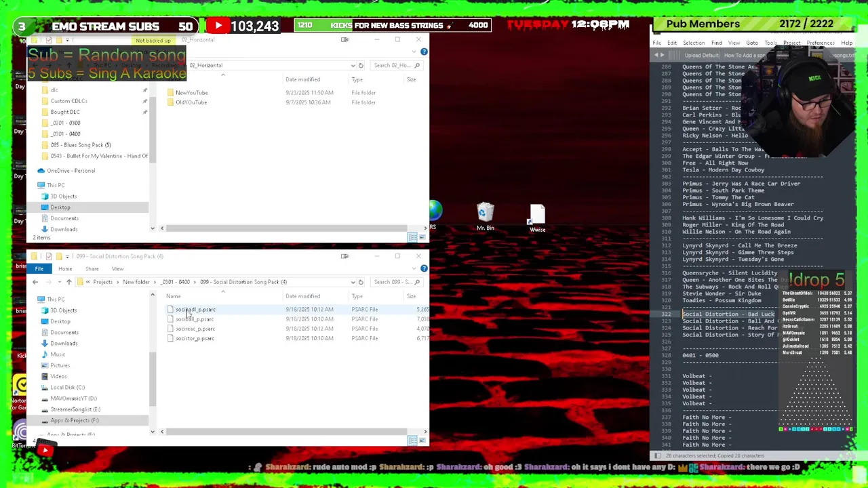Select OneDrive - Personal in upper navigation pane
The height and width of the screenshot is (488, 868).
pyautogui.click(x=71, y=171)
